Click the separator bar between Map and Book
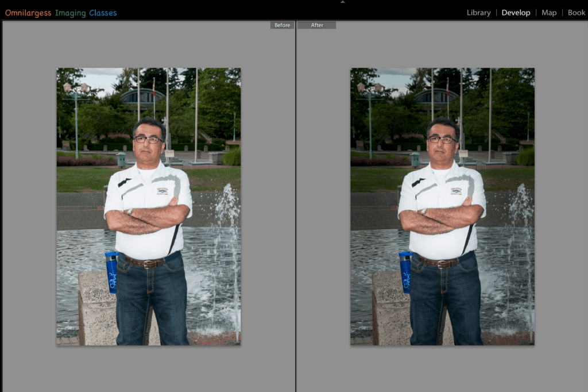The image size is (588, 392). [x=563, y=12]
